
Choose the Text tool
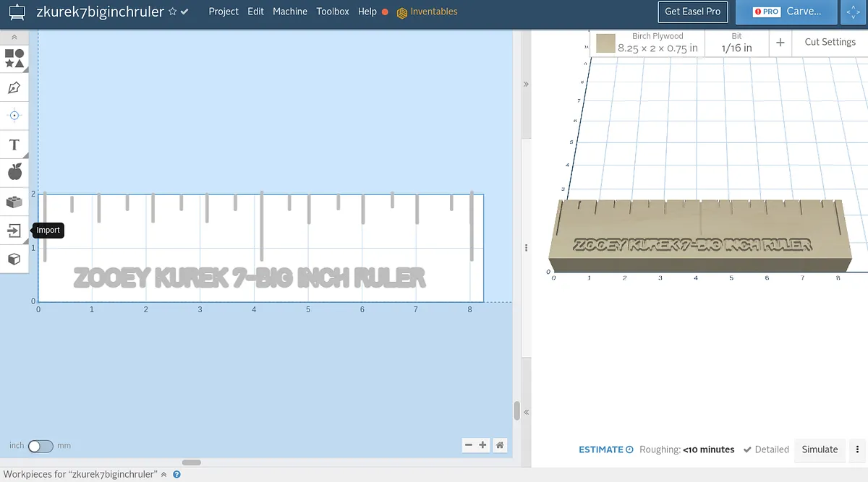click(14, 145)
